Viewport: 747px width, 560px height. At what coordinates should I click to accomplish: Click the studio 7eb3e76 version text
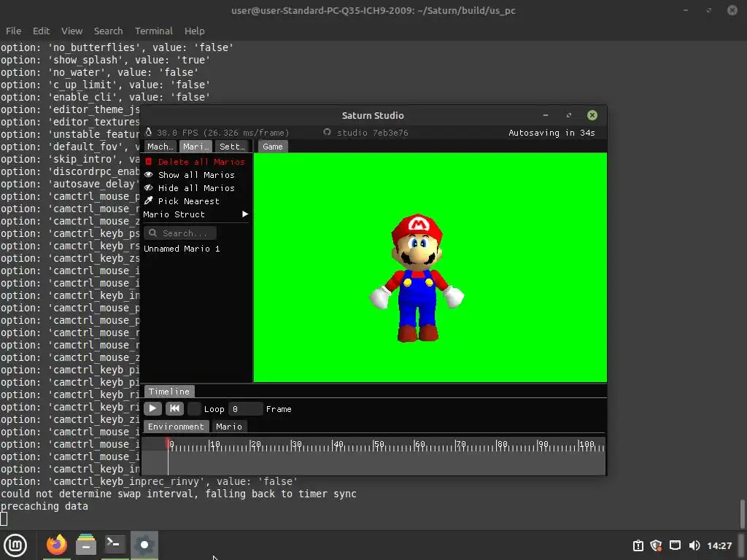[x=372, y=133]
